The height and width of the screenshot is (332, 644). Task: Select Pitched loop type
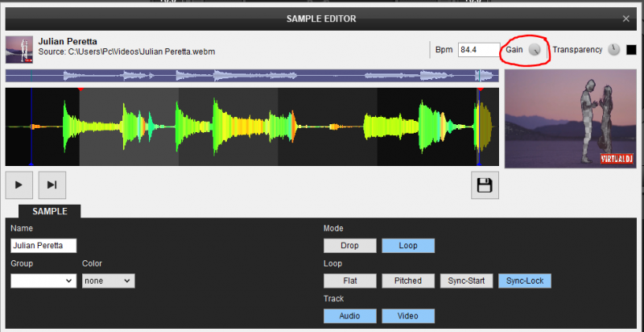click(x=408, y=281)
